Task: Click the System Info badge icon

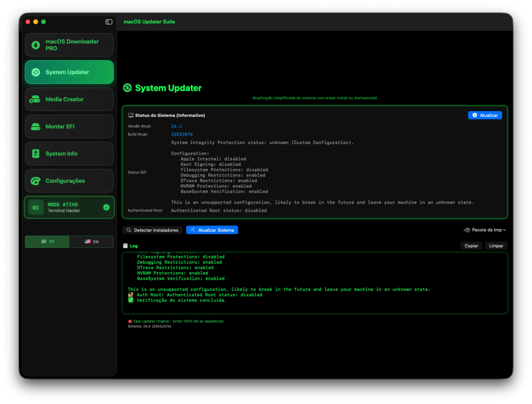Action: [36, 154]
